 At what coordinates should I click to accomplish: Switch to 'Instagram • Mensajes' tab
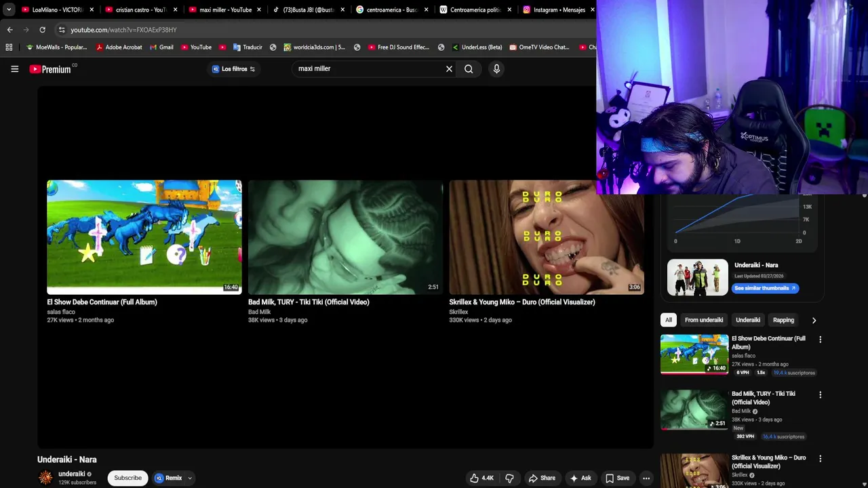click(558, 9)
